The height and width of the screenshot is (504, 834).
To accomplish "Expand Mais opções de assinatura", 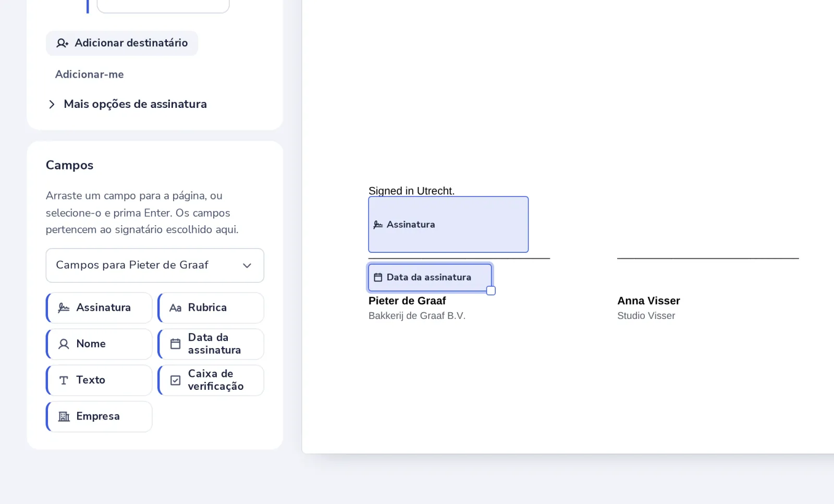I will coord(127,104).
